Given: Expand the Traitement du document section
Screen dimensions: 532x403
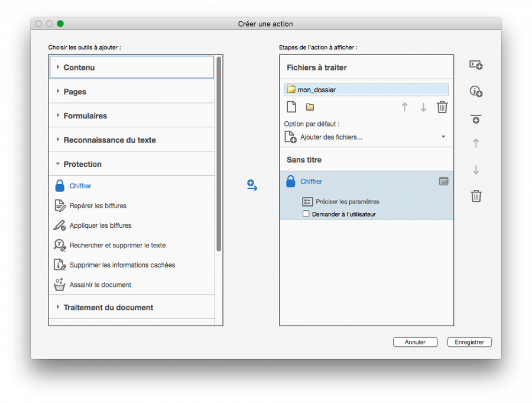Looking at the screenshot, I should pos(108,307).
